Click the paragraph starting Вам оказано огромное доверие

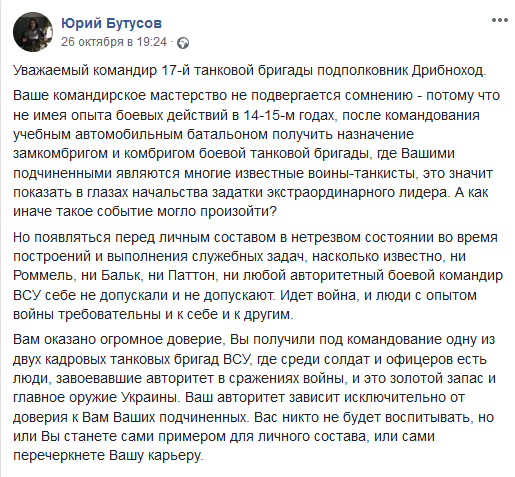tap(254, 397)
